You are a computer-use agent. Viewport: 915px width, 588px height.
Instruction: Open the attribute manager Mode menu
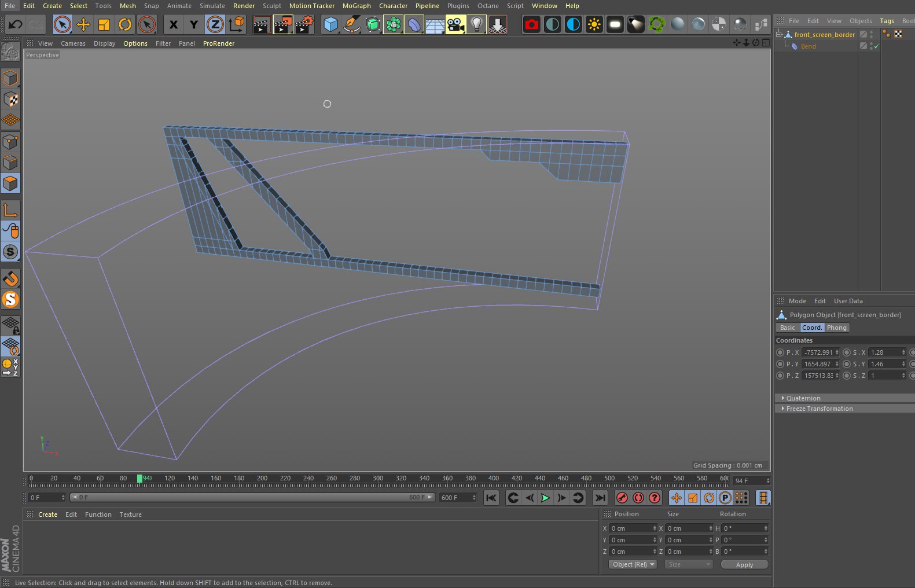tap(797, 301)
